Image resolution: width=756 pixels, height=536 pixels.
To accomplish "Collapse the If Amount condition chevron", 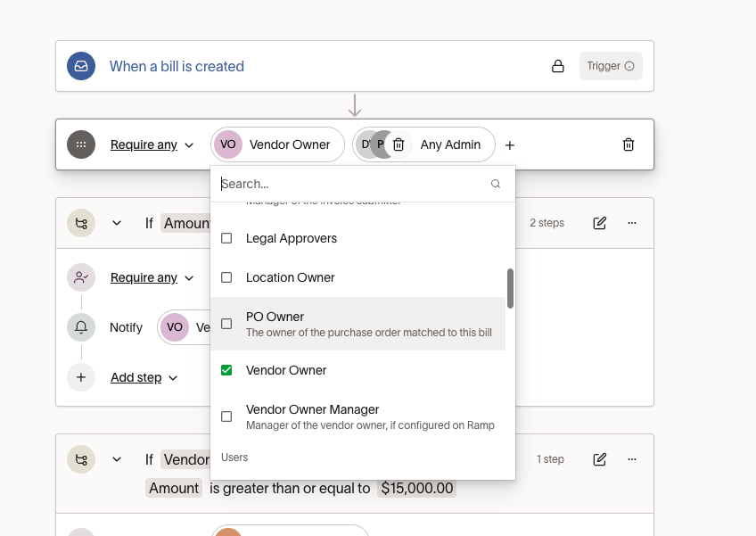I will click(x=117, y=223).
